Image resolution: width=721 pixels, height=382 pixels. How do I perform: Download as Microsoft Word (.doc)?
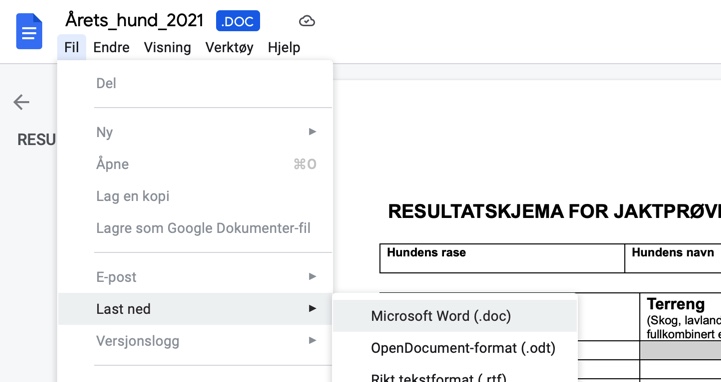click(454, 316)
